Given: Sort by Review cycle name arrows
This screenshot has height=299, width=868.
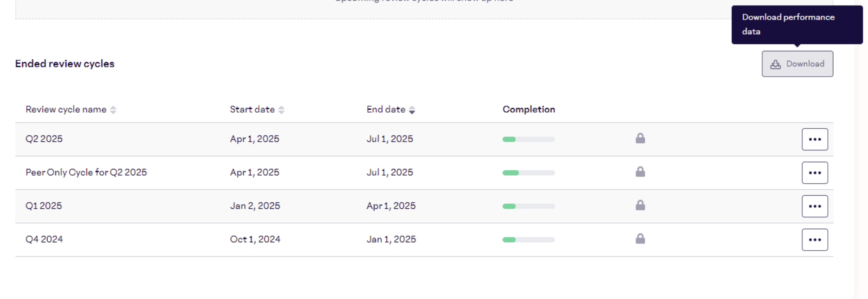Looking at the screenshot, I should 113,110.
